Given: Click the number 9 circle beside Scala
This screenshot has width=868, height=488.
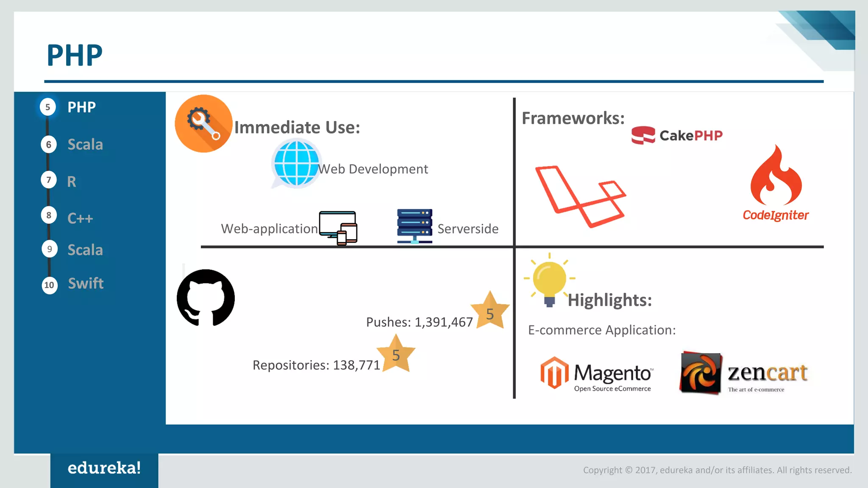Looking at the screenshot, I should tap(50, 249).
